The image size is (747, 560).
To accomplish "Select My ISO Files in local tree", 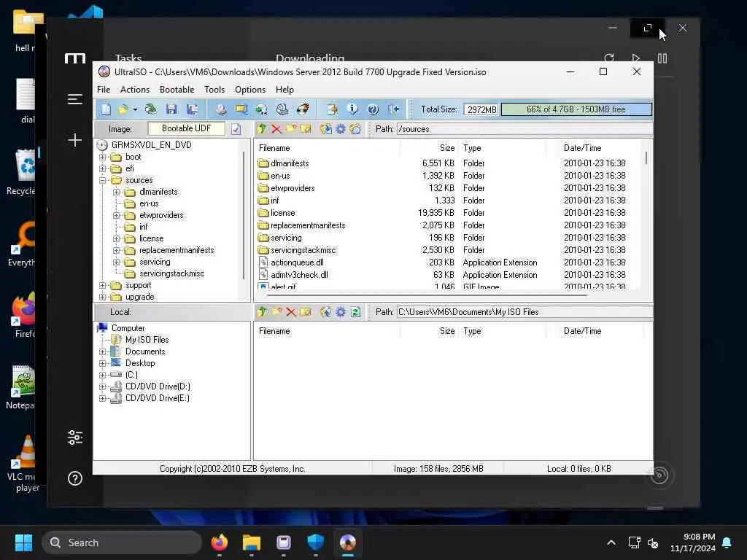I will [147, 340].
